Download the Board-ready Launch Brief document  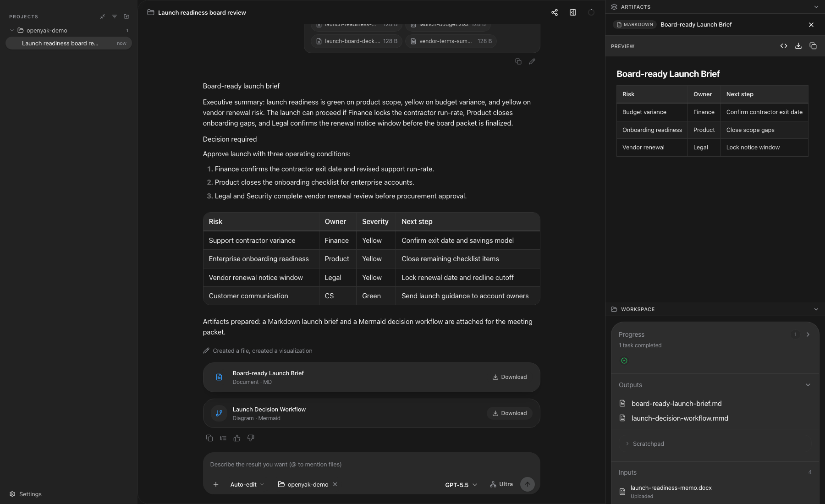click(510, 377)
